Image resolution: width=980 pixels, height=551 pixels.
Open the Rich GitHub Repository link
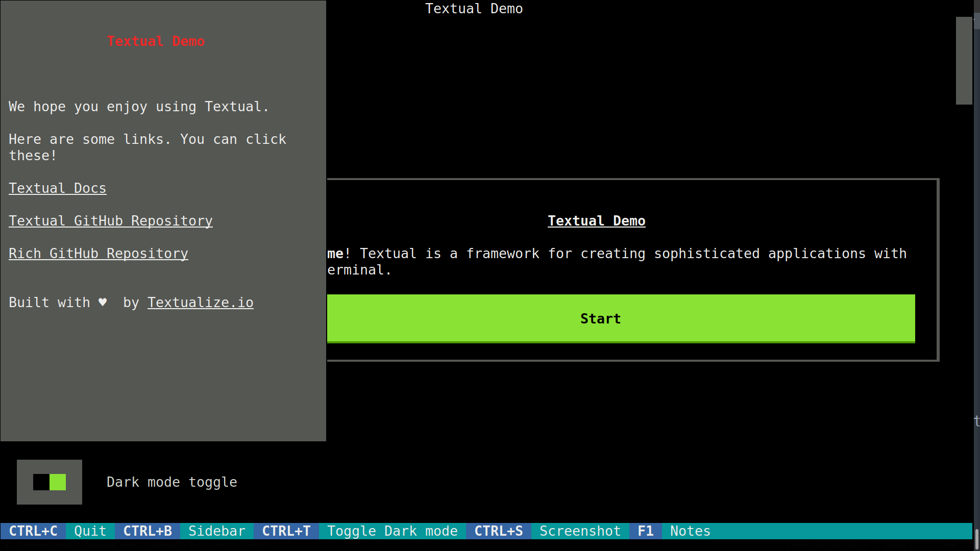(99, 254)
